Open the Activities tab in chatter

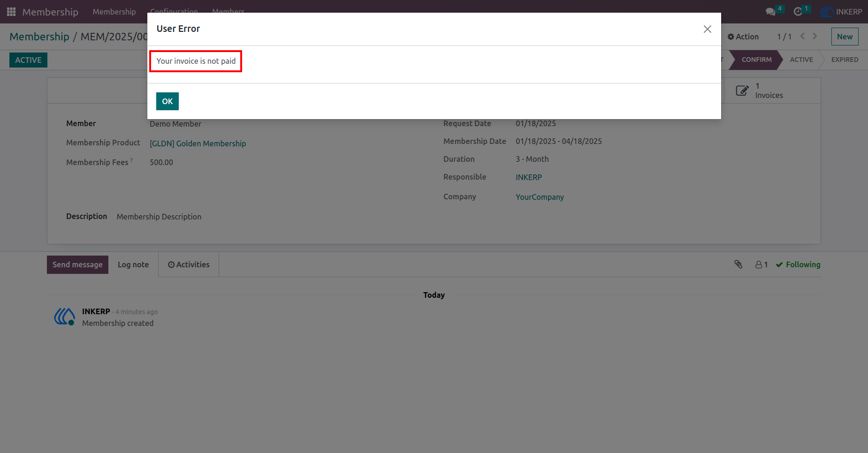click(x=189, y=264)
